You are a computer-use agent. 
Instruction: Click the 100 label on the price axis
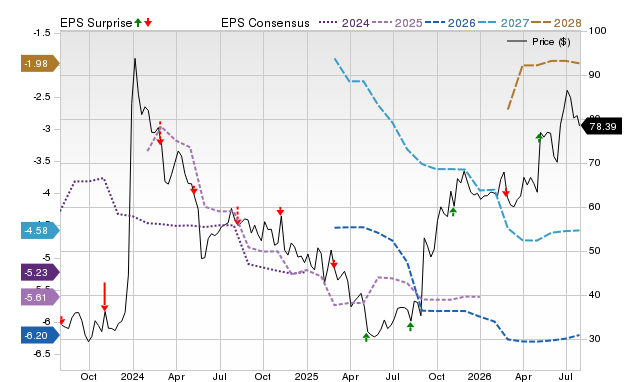[598, 31]
